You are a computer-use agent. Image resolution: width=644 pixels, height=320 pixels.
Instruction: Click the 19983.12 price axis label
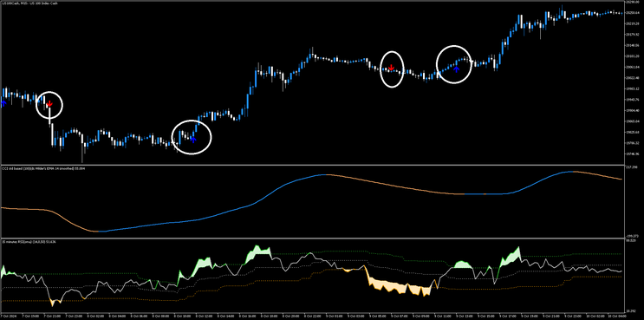633,88
